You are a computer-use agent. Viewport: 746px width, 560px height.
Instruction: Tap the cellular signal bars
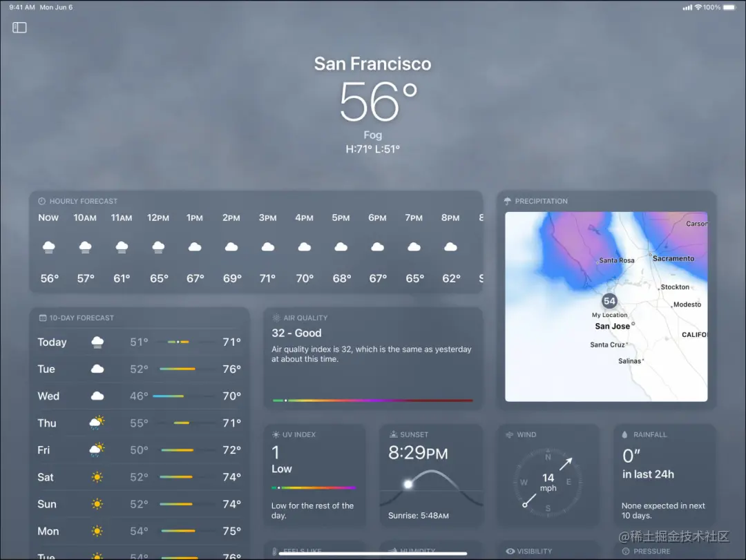[687, 7]
